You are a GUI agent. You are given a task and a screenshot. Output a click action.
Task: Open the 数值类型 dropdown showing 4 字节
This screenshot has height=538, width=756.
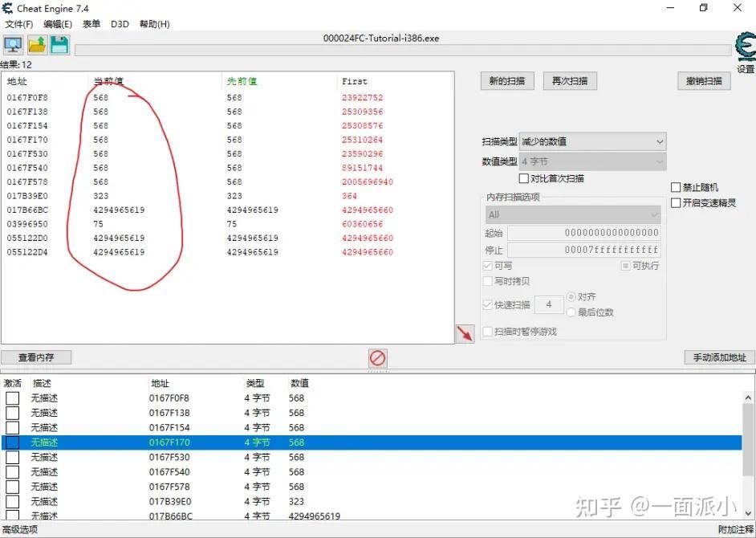pos(592,161)
